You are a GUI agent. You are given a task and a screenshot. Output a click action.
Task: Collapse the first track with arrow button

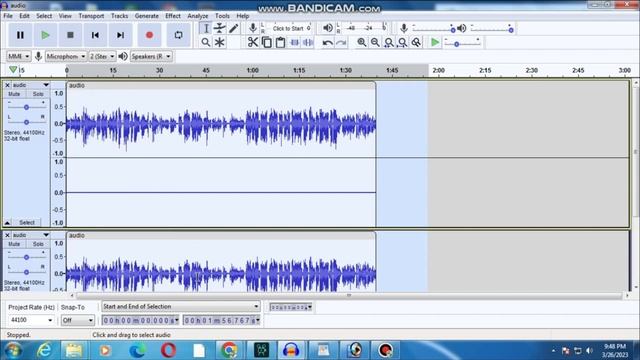point(7,222)
